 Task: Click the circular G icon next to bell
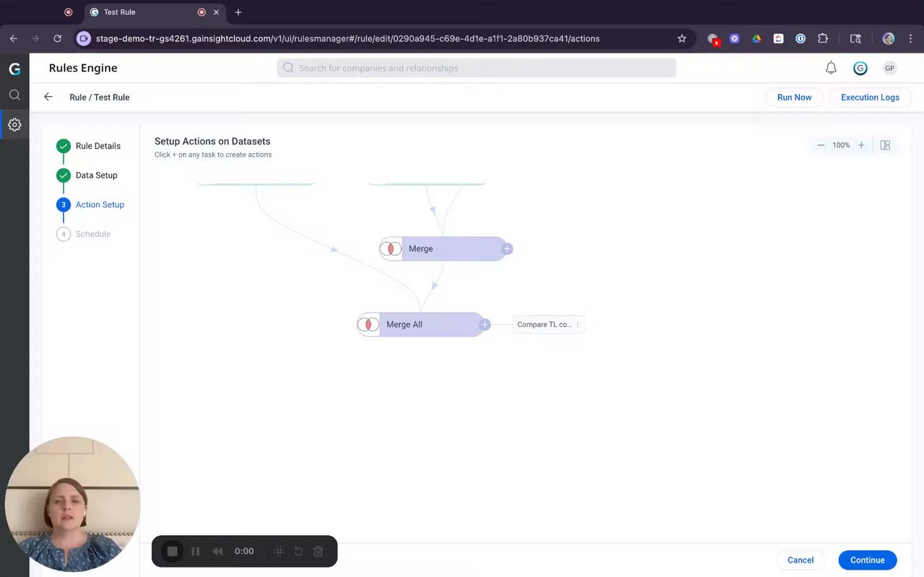click(x=860, y=68)
